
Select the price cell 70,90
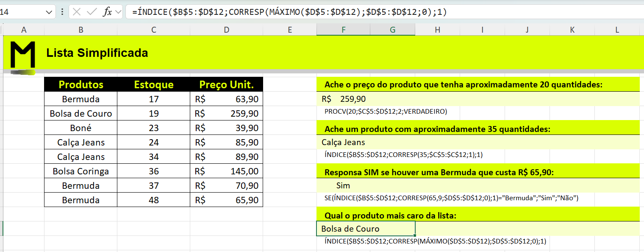[227, 186]
